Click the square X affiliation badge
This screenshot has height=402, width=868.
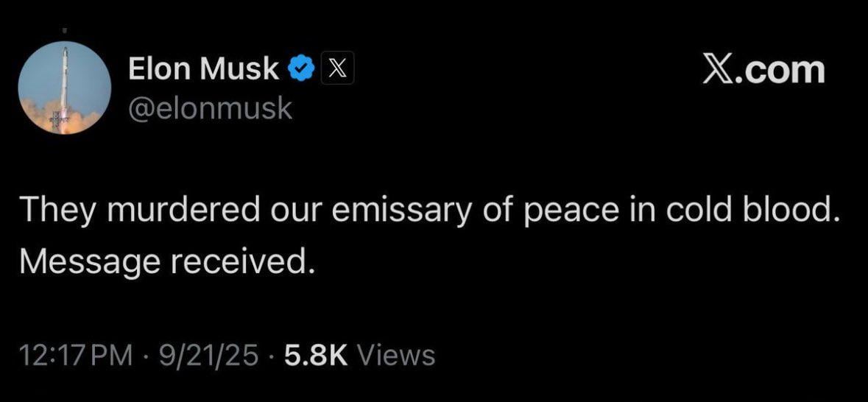pyautogui.click(x=336, y=70)
